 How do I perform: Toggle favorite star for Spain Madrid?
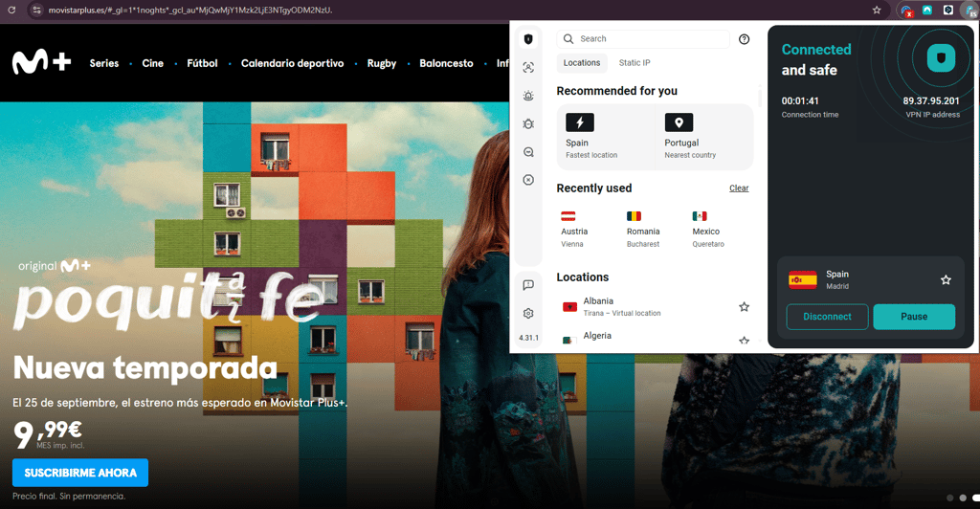point(946,279)
